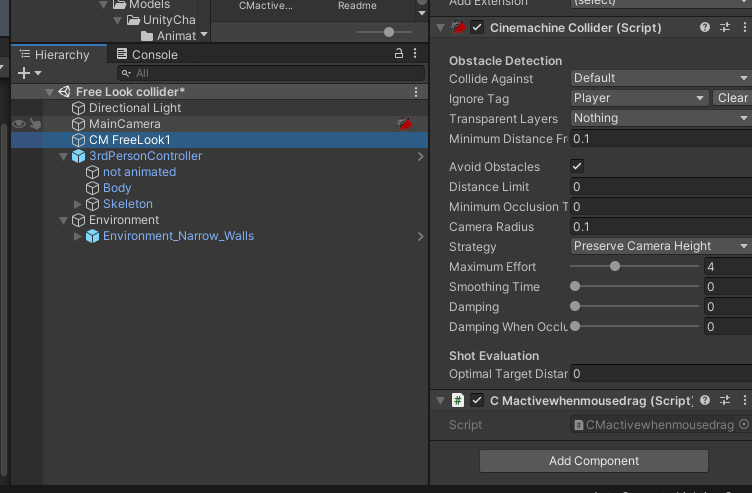
Task: Click Damping When Occluded slider handle
Action: point(575,326)
